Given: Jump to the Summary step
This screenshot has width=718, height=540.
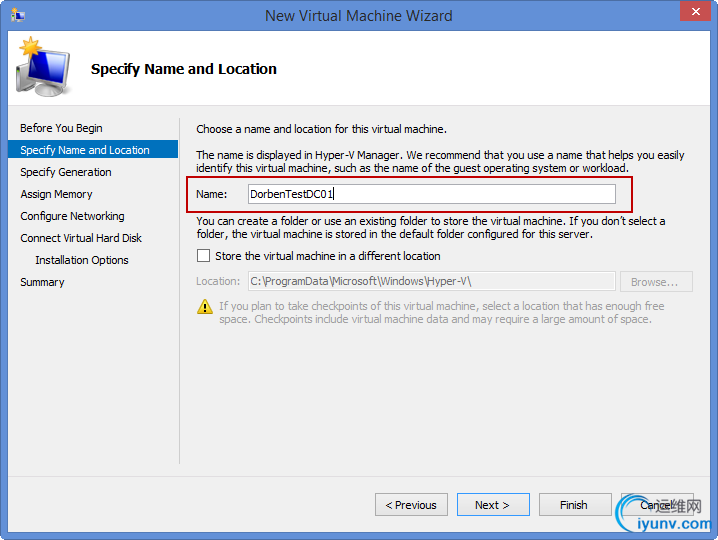Looking at the screenshot, I should 42,282.
